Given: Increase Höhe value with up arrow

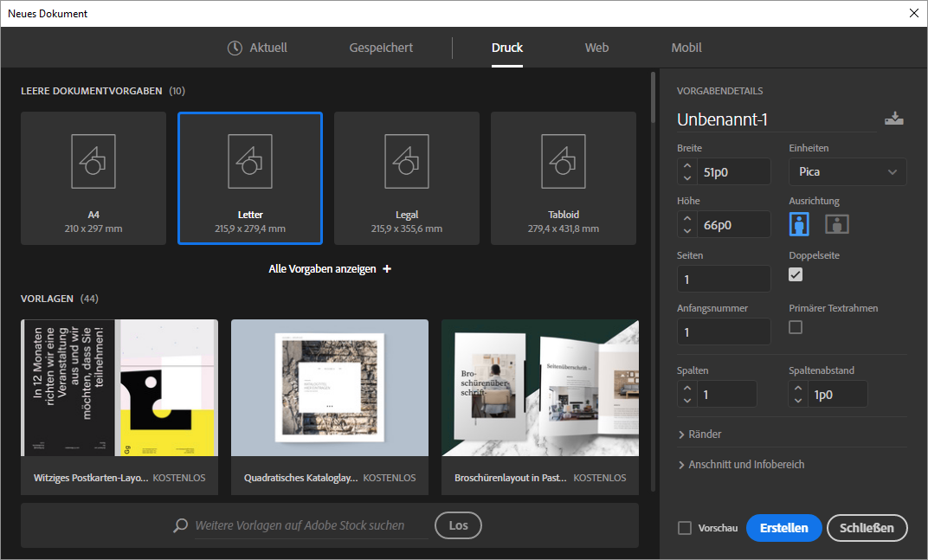Looking at the screenshot, I should pyautogui.click(x=687, y=218).
